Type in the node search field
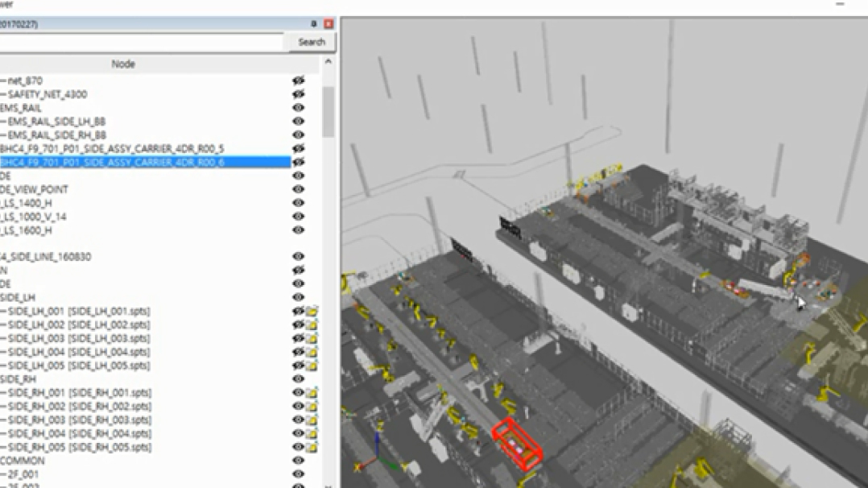Viewport: 868px width, 488px height. [x=141, y=42]
